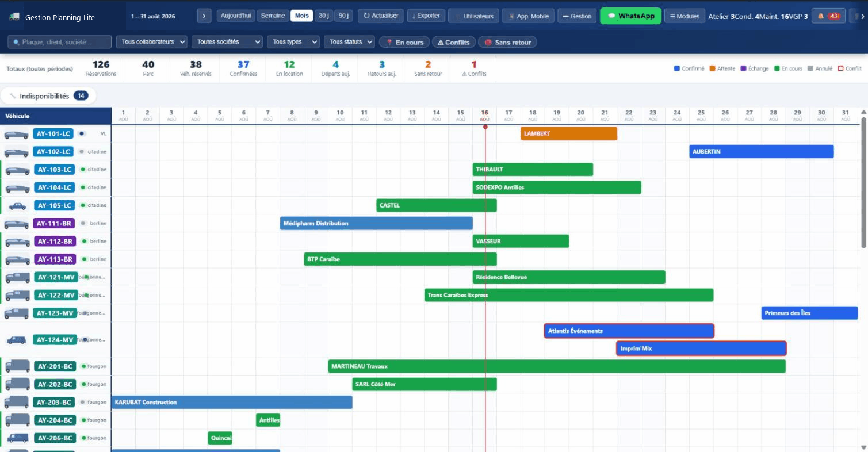Switch to the Semaine view
Screen dimensions: 868x452
(273, 16)
